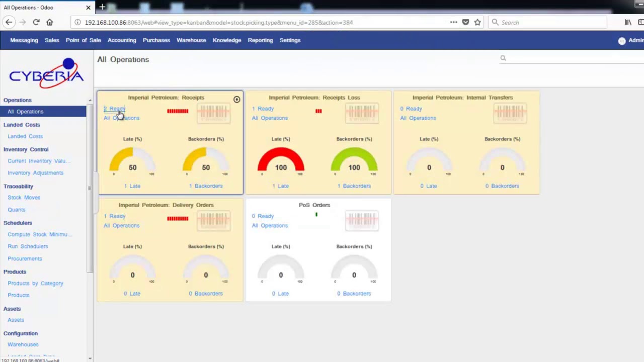Click the Admin user avatar
The image size is (644, 362).
pos(622,41)
